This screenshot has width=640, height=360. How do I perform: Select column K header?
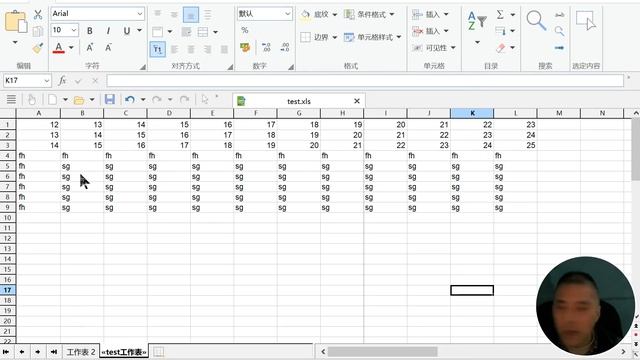click(x=472, y=113)
